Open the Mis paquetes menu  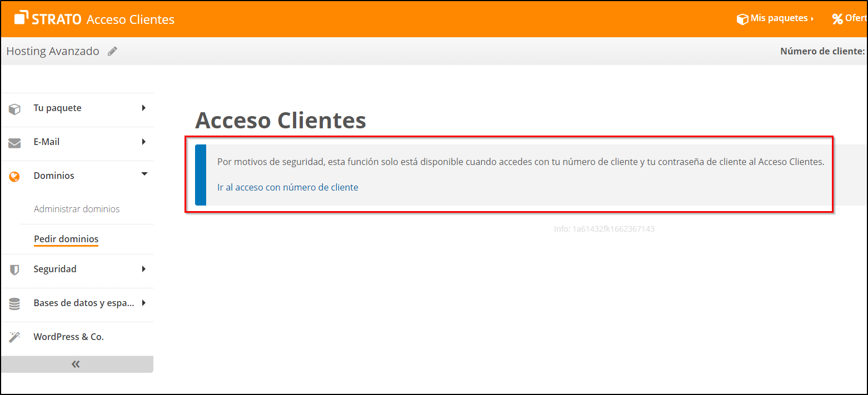778,18
